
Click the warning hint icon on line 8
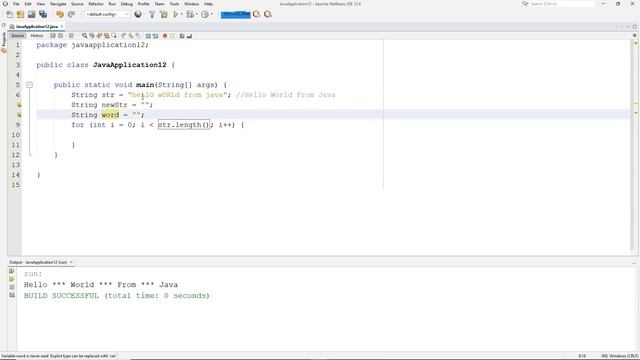tap(19, 115)
